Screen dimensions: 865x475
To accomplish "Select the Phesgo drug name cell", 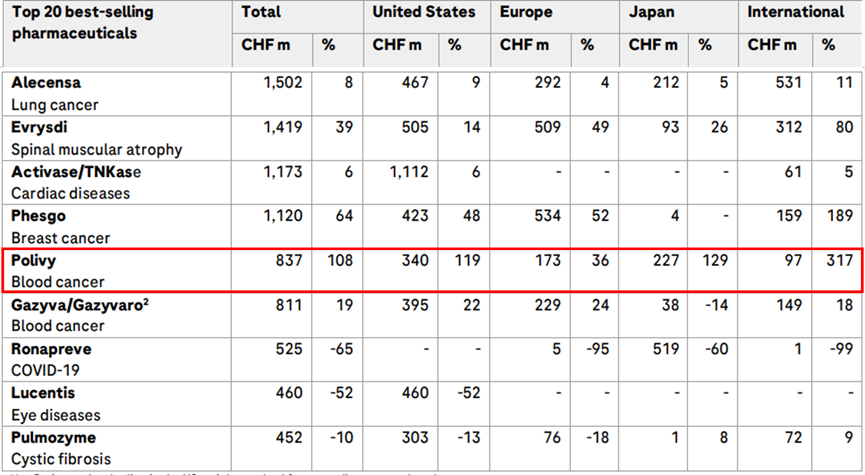I will pyautogui.click(x=39, y=217).
